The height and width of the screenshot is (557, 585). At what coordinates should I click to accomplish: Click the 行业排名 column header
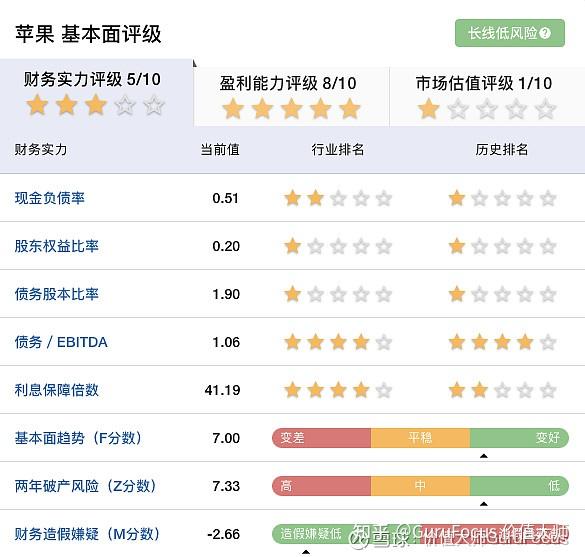point(338,150)
